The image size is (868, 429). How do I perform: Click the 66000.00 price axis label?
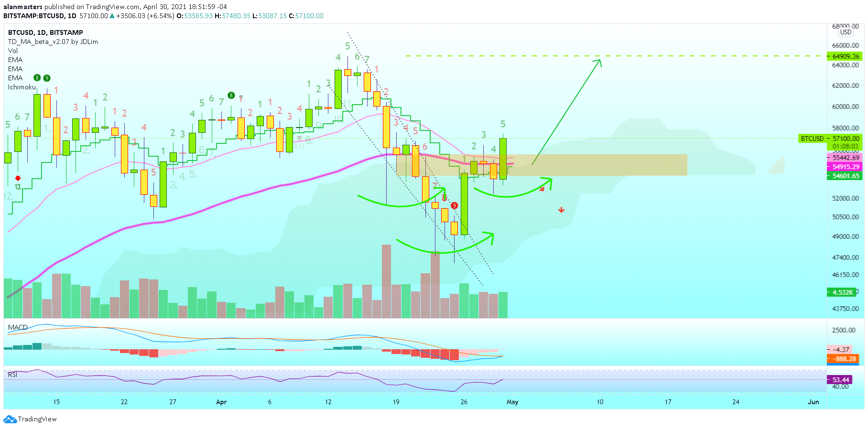[x=846, y=45]
